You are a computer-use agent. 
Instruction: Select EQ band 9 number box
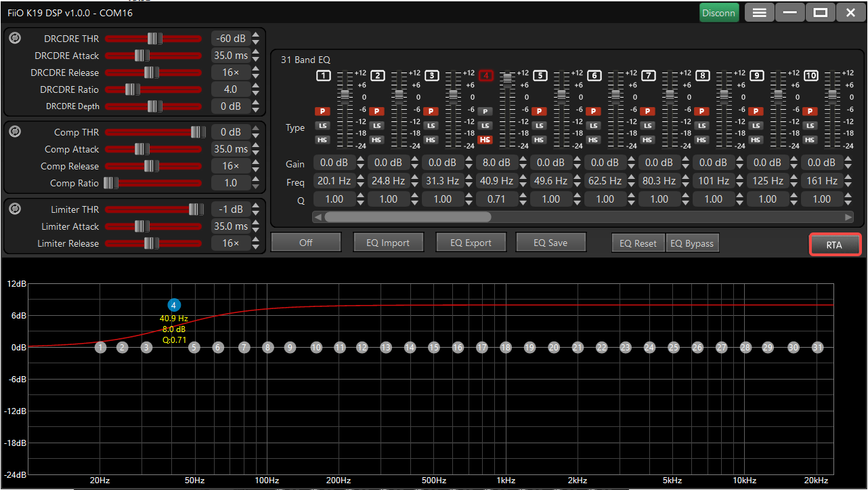point(757,75)
